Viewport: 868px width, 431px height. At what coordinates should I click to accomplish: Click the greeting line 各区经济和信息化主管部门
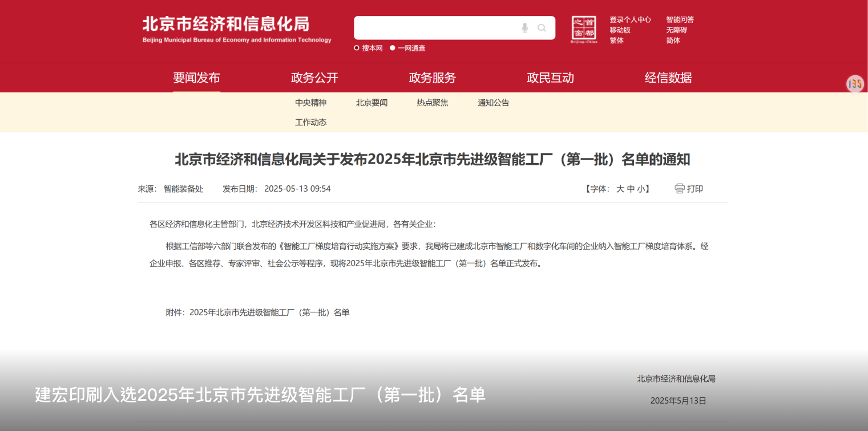click(x=197, y=224)
